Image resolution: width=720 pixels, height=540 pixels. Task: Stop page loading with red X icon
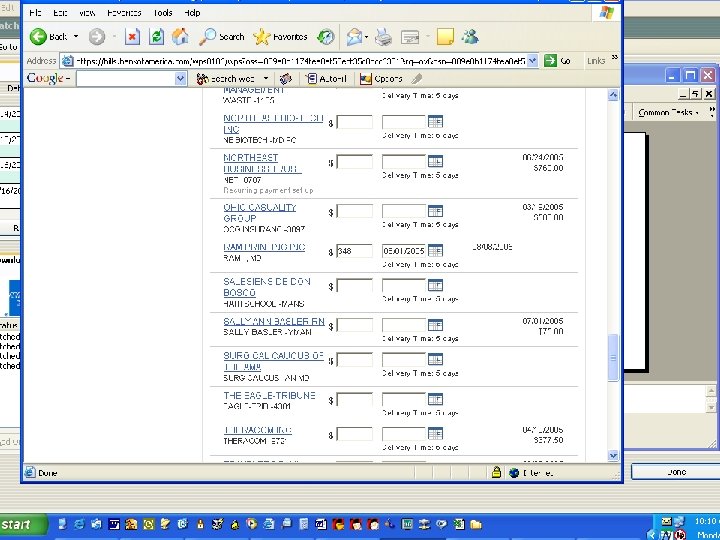tap(132, 37)
